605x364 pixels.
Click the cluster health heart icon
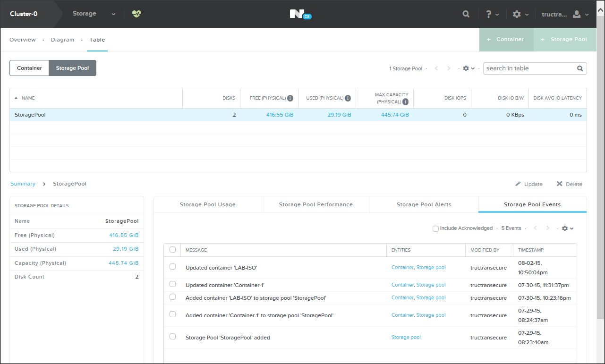(x=136, y=14)
